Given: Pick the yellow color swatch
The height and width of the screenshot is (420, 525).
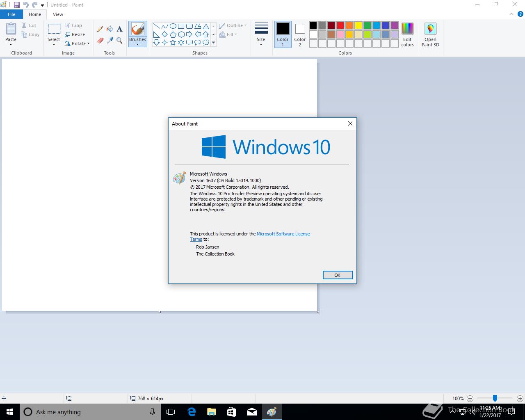Looking at the screenshot, I should click(358, 25).
